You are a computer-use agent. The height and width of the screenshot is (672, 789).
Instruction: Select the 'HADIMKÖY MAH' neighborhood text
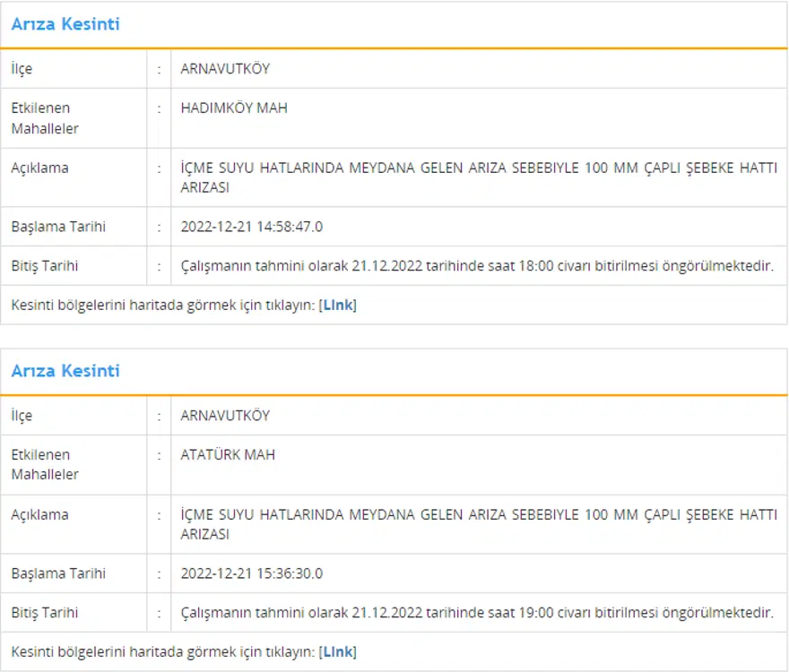234,108
